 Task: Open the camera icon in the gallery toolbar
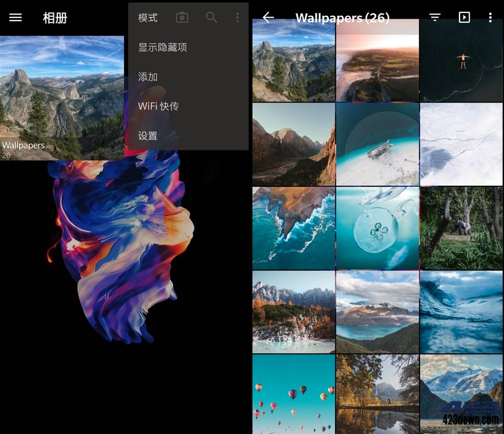pyautogui.click(x=181, y=18)
